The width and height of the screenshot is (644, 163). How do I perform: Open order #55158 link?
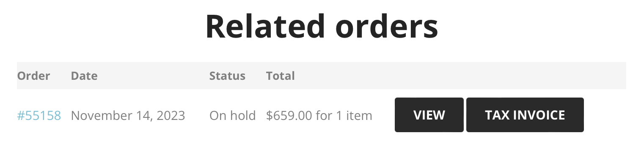pyautogui.click(x=39, y=115)
